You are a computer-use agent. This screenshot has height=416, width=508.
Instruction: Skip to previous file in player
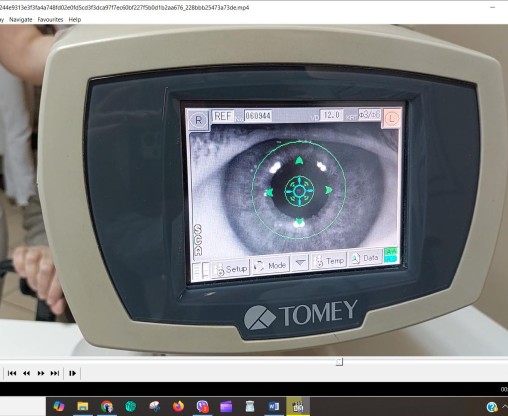point(12,373)
